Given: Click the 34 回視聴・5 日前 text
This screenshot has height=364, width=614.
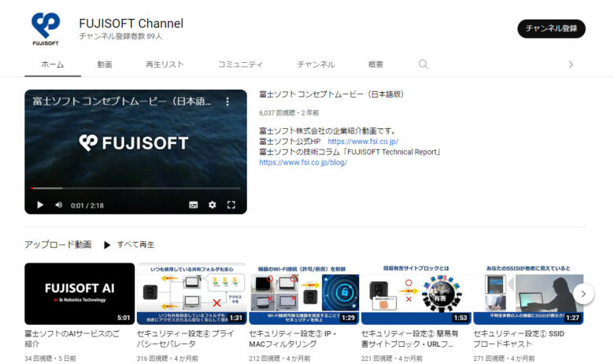Looking at the screenshot, I should 50,358.
